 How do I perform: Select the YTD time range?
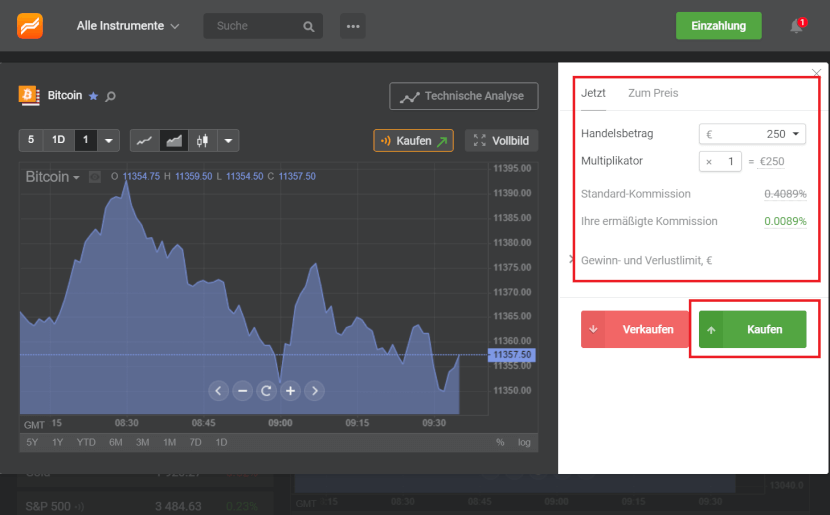point(86,442)
